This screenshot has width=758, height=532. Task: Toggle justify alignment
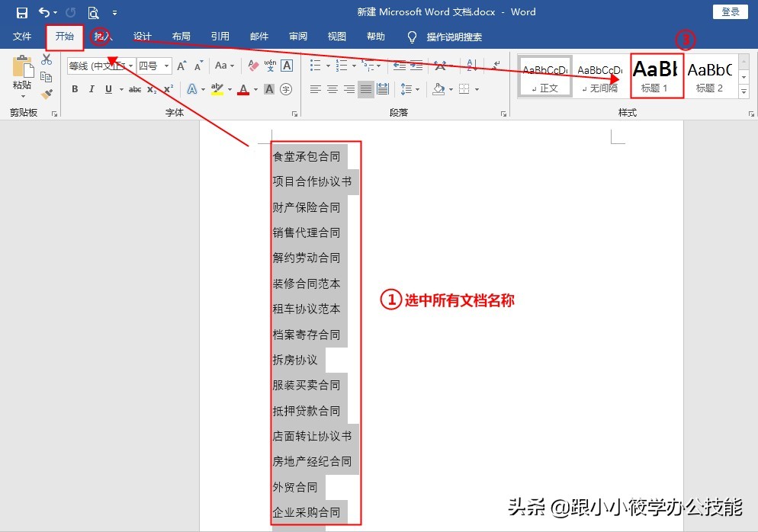[366, 89]
